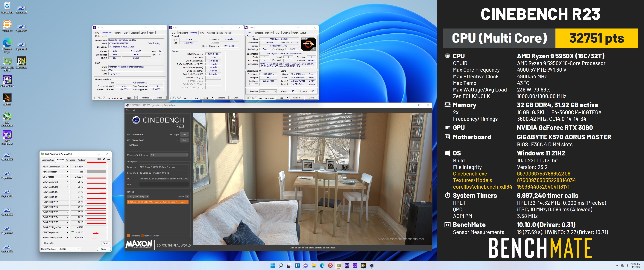Open the Cinebench File menu
The width and height of the screenshot is (644, 270).
(x=127, y=110)
